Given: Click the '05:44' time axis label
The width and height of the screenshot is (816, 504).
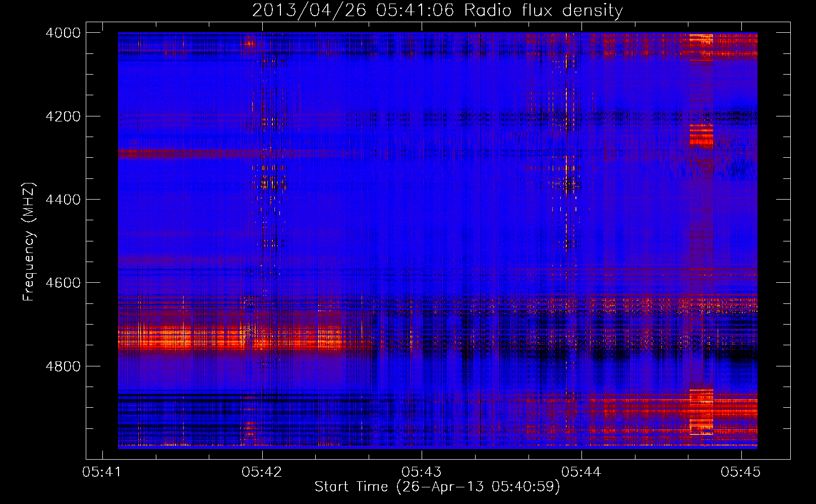Looking at the screenshot, I should pos(581,472).
